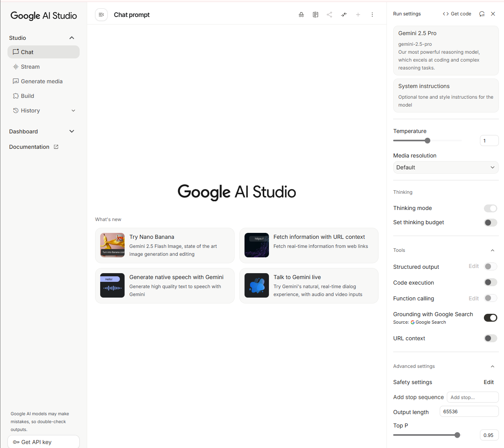
Task: Collapse the Tools section chevron
Action: pos(493,250)
